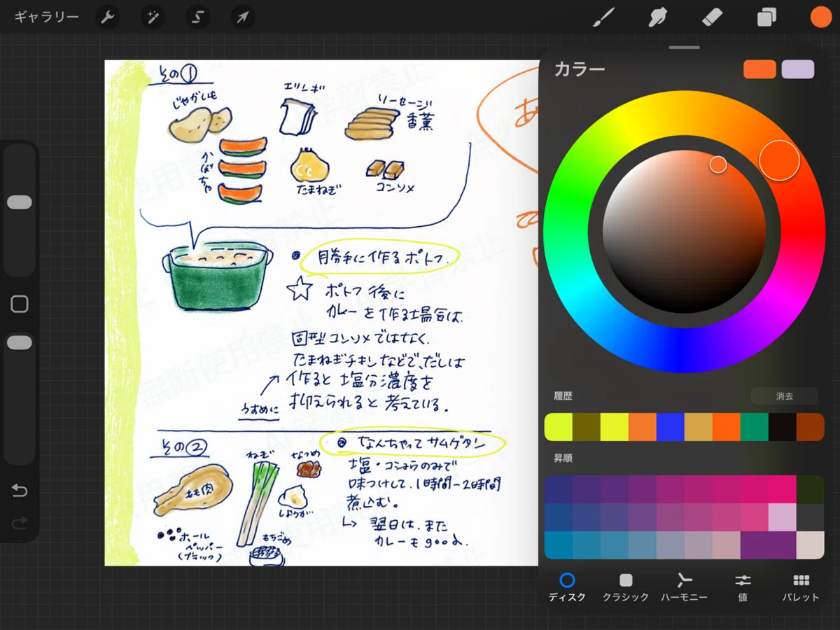Click the 昇順 palette title
Viewport: 840px width, 630px height.
pyautogui.click(x=563, y=458)
